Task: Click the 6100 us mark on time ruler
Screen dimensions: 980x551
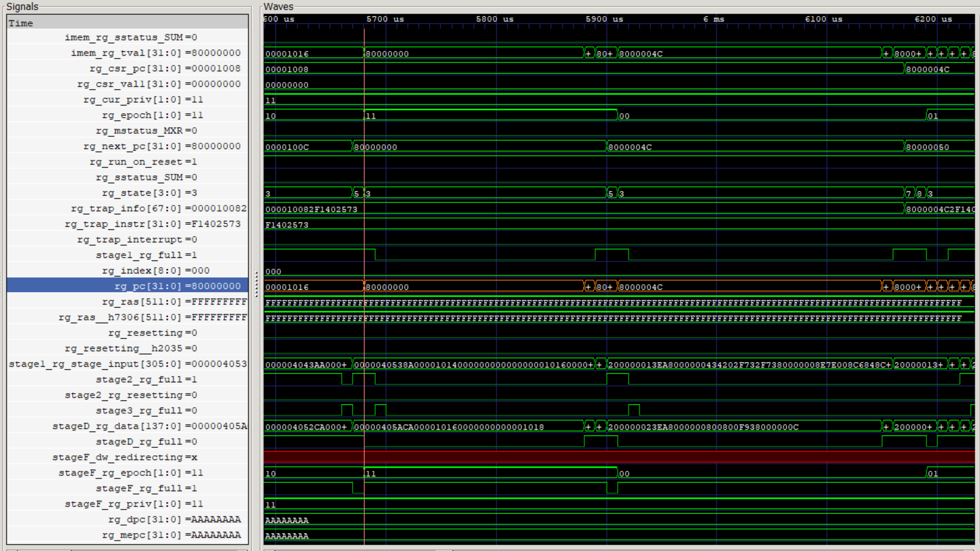Action: [x=826, y=19]
